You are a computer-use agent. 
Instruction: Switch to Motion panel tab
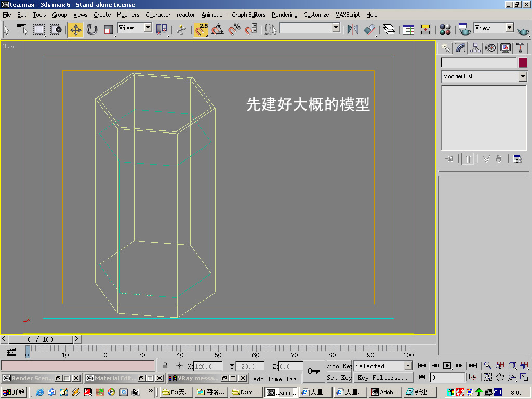[490, 48]
